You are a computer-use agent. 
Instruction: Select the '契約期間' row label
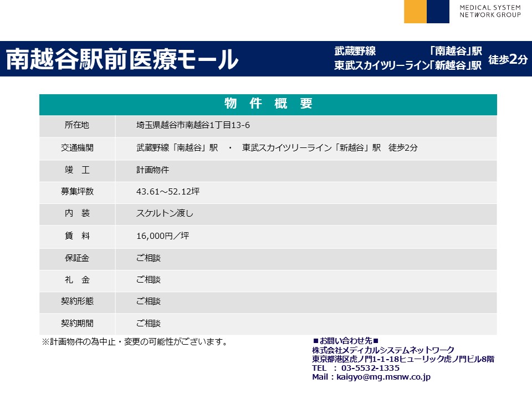[77, 323]
